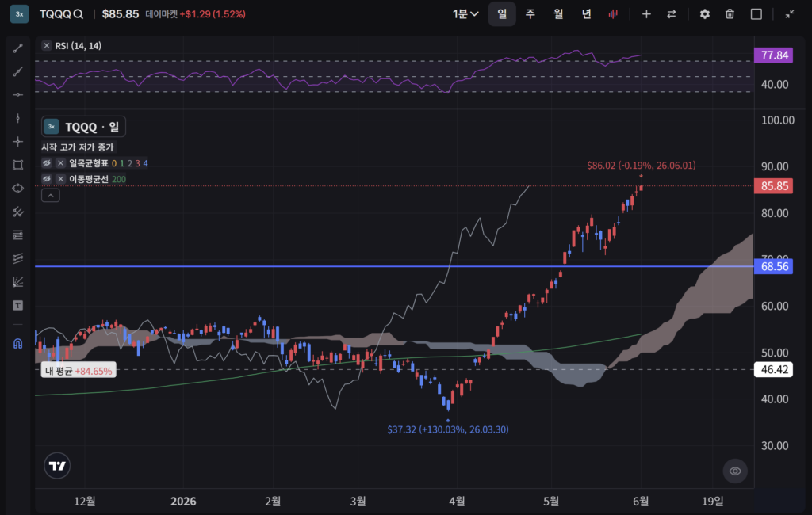Switch to the 월 monthly timeframe
Image resolution: width=812 pixels, height=515 pixels.
point(557,14)
